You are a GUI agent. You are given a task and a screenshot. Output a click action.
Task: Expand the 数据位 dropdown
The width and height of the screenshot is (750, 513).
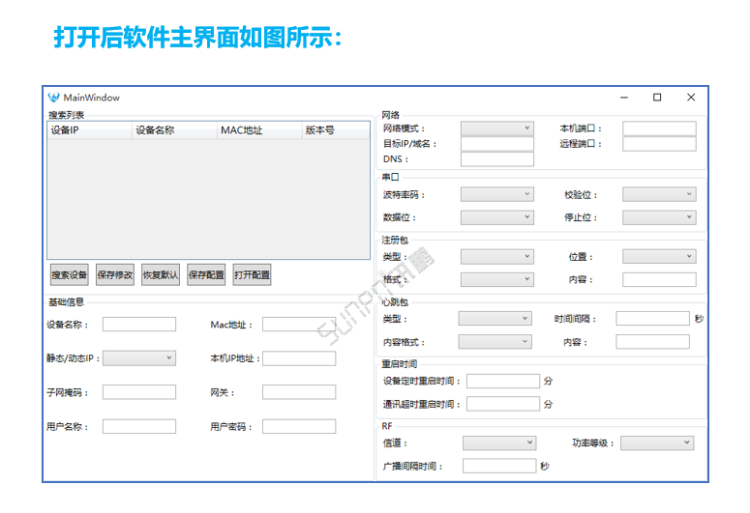(x=497, y=218)
